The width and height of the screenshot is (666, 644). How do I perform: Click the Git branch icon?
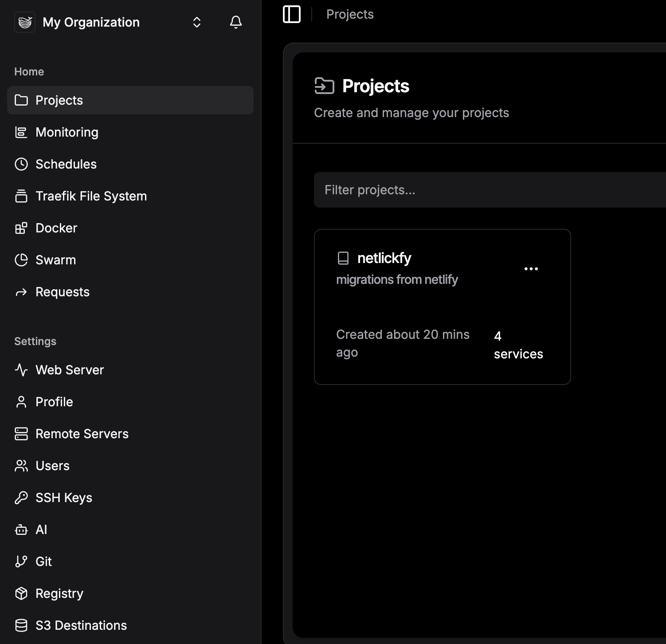21,561
